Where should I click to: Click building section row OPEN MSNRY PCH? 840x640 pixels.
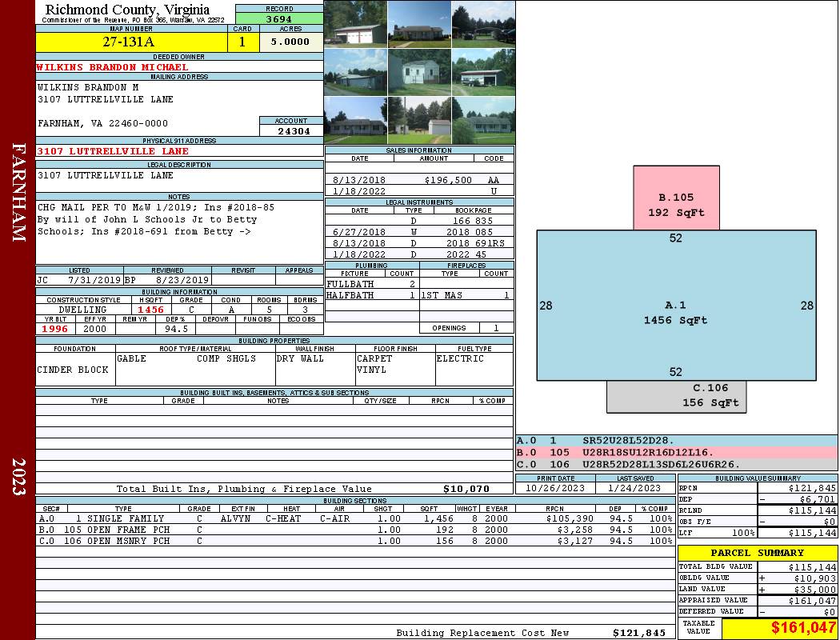pos(356,541)
